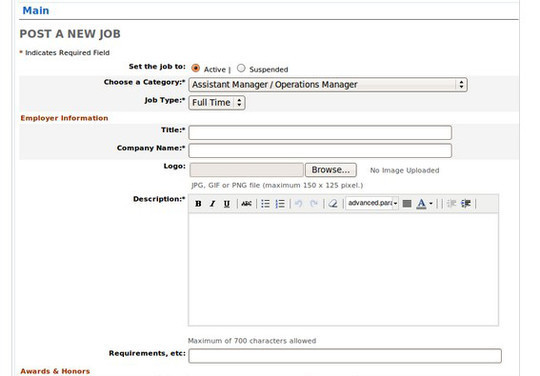Screen dimensions: 540x376
Task: Click the Browse button for Logo
Action: pos(331,170)
